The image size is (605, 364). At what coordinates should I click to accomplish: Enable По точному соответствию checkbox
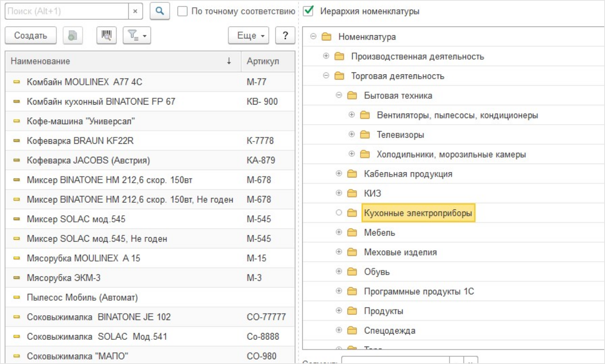click(x=182, y=11)
